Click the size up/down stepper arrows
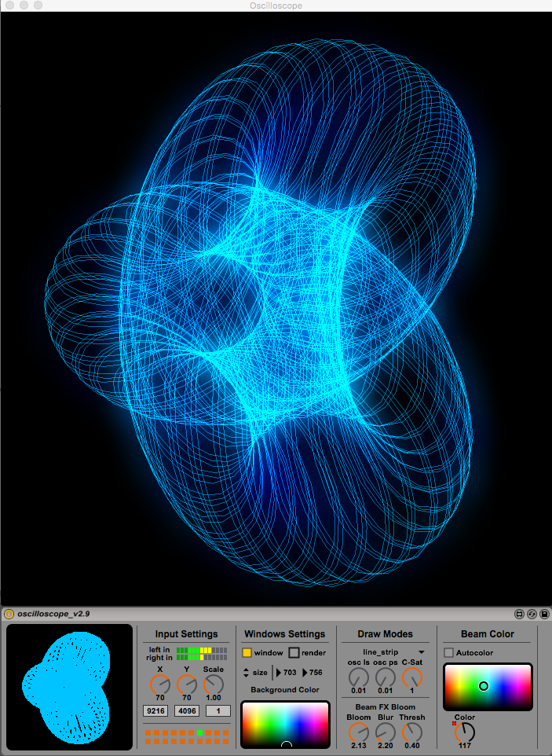The image size is (552, 756). 247,673
